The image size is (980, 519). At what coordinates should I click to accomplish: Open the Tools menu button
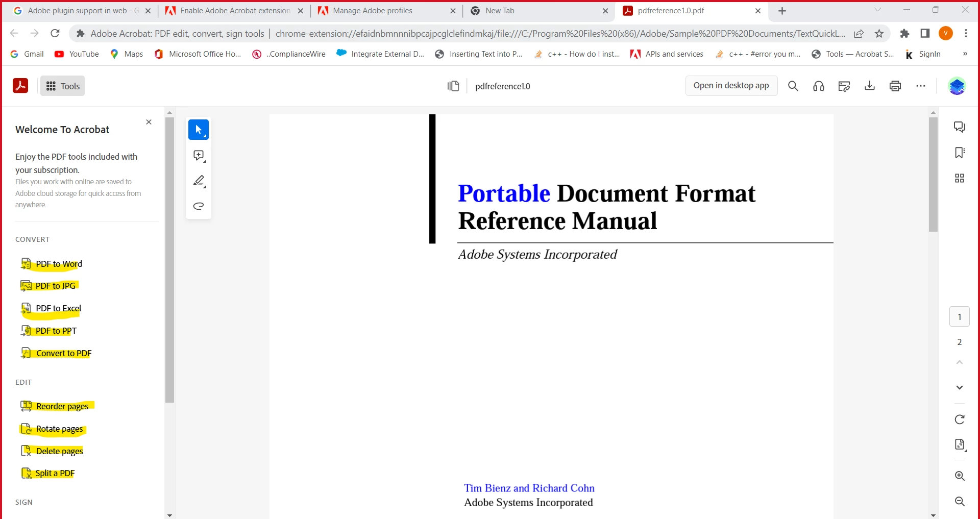(63, 86)
